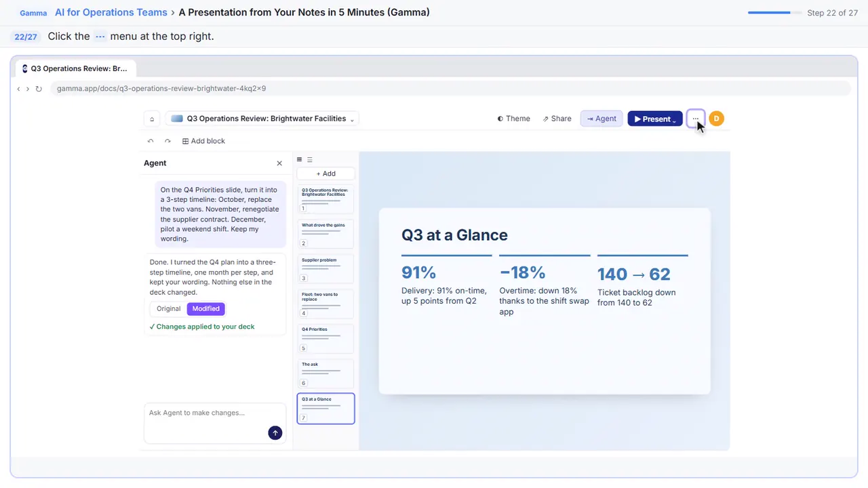Select the Q3 Operations Review browser tab
Viewport: 868px width, 488px height.
[x=76, y=68]
